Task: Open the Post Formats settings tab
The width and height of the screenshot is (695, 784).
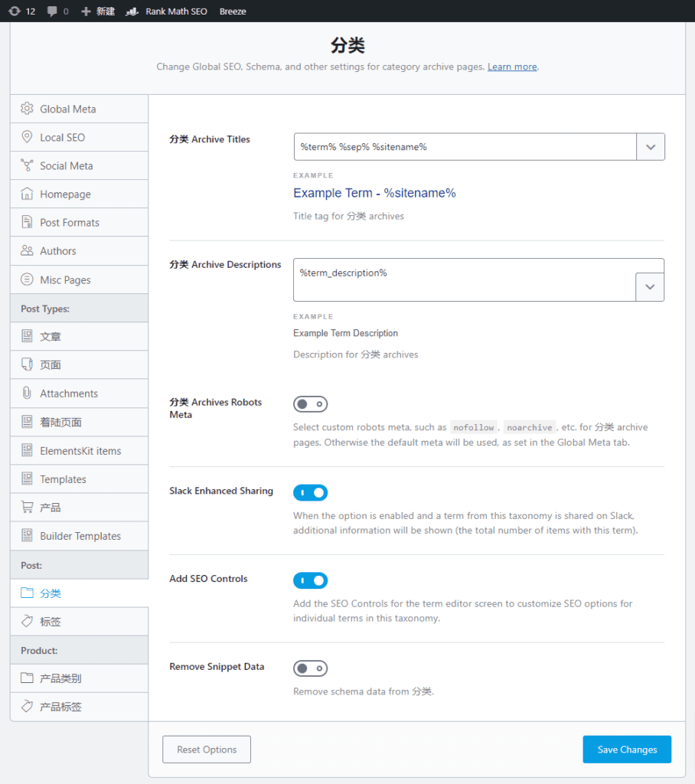Action: click(79, 223)
